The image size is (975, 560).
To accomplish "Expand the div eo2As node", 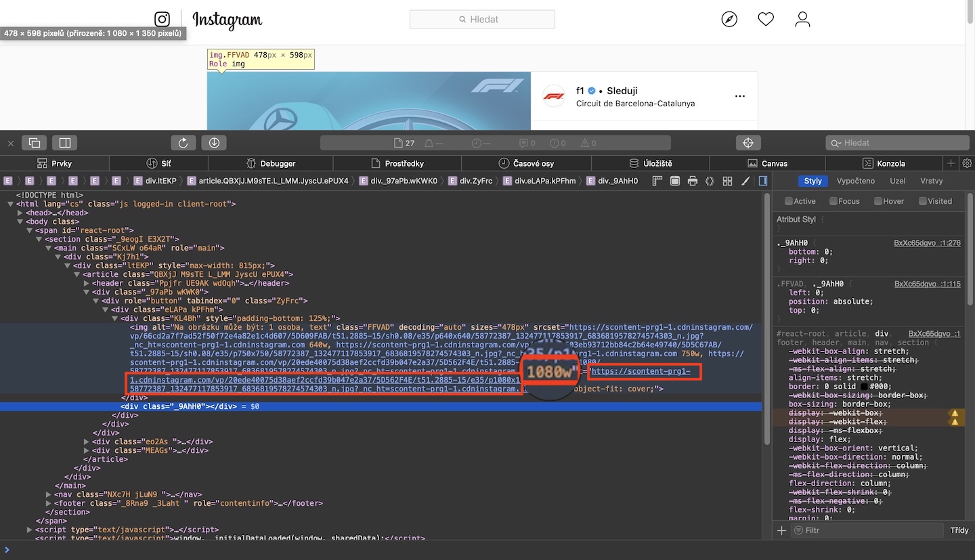I will pyautogui.click(x=86, y=441).
